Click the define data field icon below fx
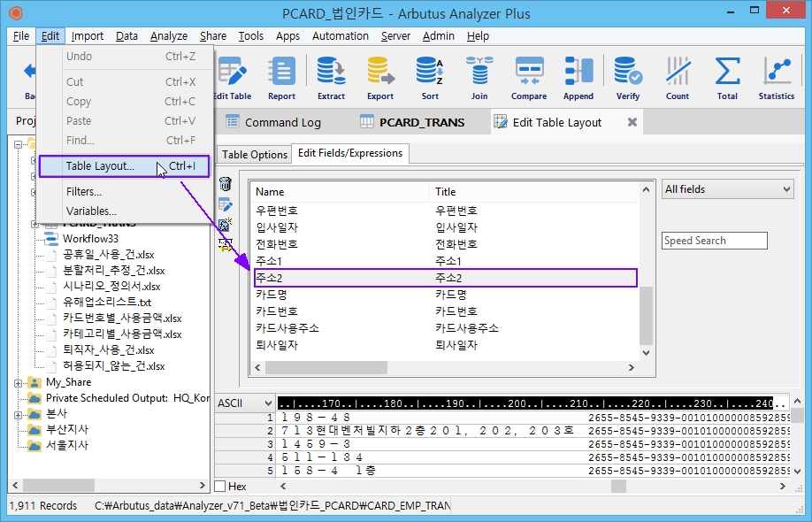 [x=226, y=244]
